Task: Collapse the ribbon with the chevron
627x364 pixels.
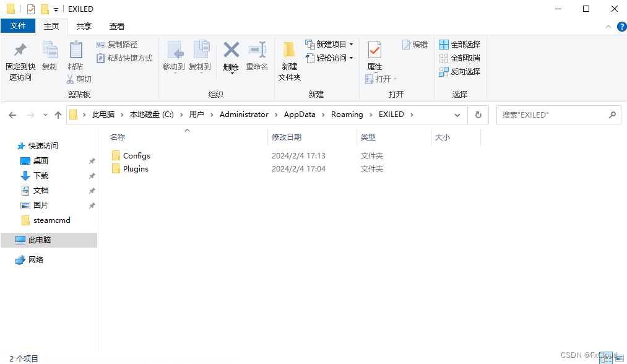Action: (x=608, y=27)
